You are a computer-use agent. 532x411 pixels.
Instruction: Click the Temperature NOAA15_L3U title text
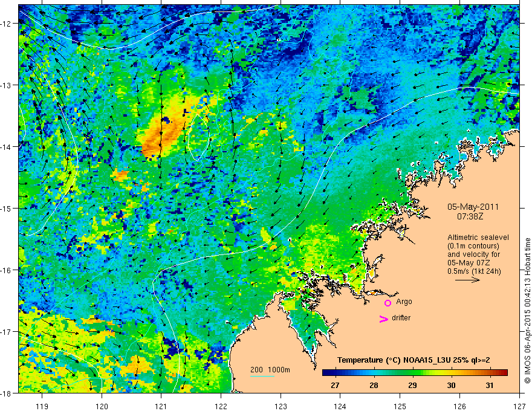414,360
